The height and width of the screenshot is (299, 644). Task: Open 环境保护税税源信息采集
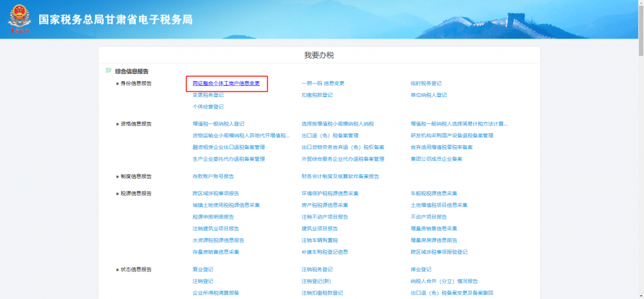pos(330,194)
